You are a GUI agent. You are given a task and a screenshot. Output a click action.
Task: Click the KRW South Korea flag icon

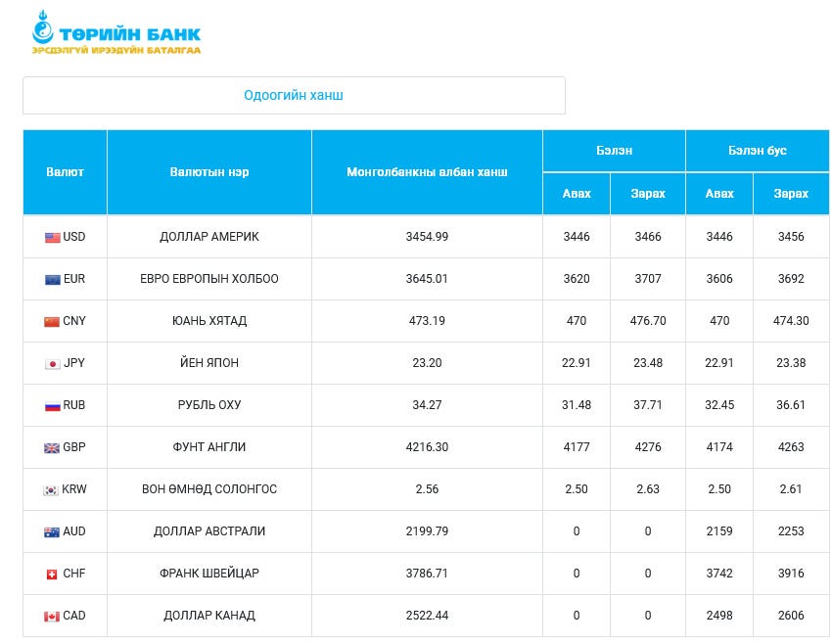[52, 489]
